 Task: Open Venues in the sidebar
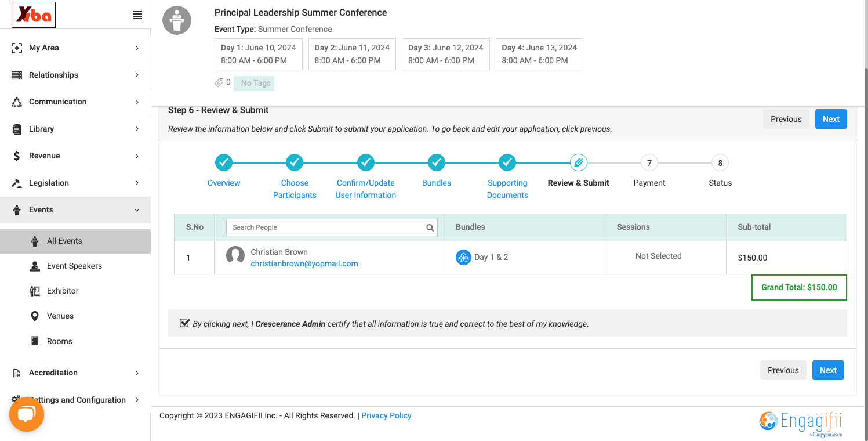(x=75, y=316)
